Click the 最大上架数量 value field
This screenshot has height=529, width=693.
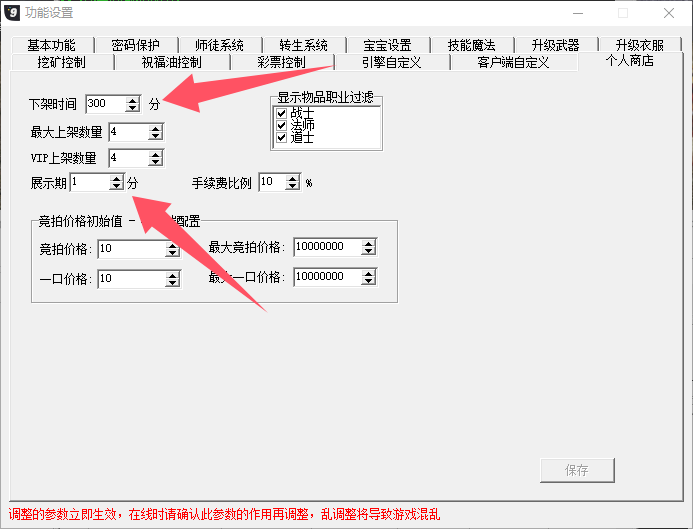(129, 132)
